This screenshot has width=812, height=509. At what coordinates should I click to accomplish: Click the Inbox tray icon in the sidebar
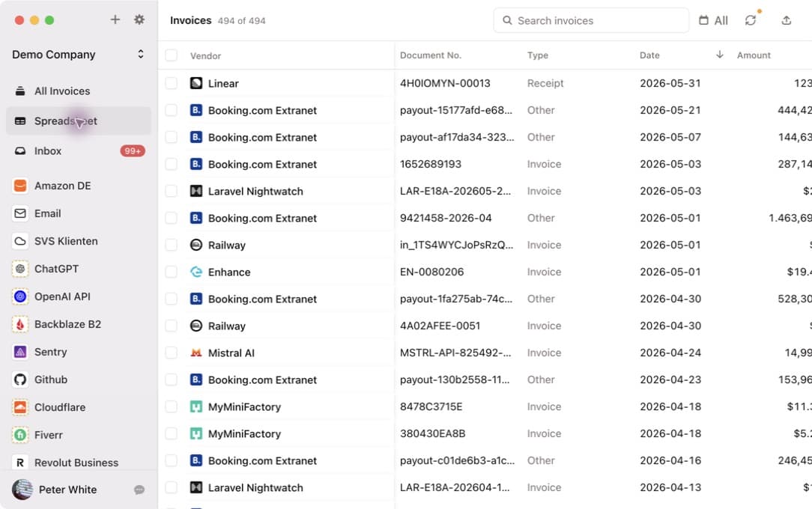(20, 151)
